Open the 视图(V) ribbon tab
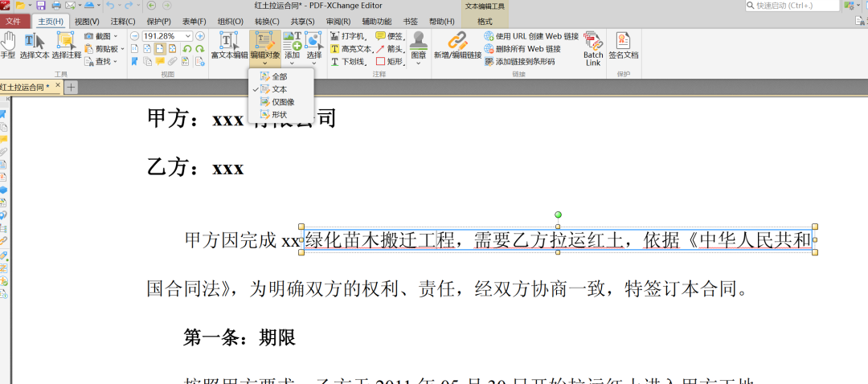This screenshot has height=384, width=868. point(87,22)
